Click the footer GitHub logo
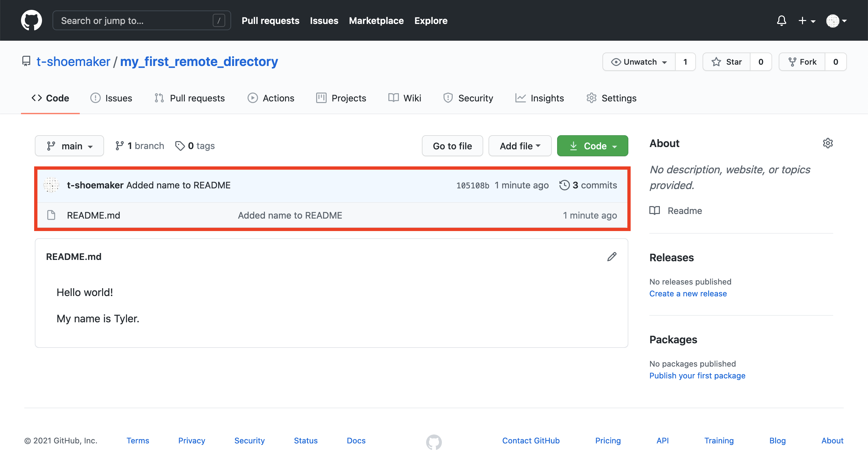The width and height of the screenshot is (868, 468). tap(434, 442)
